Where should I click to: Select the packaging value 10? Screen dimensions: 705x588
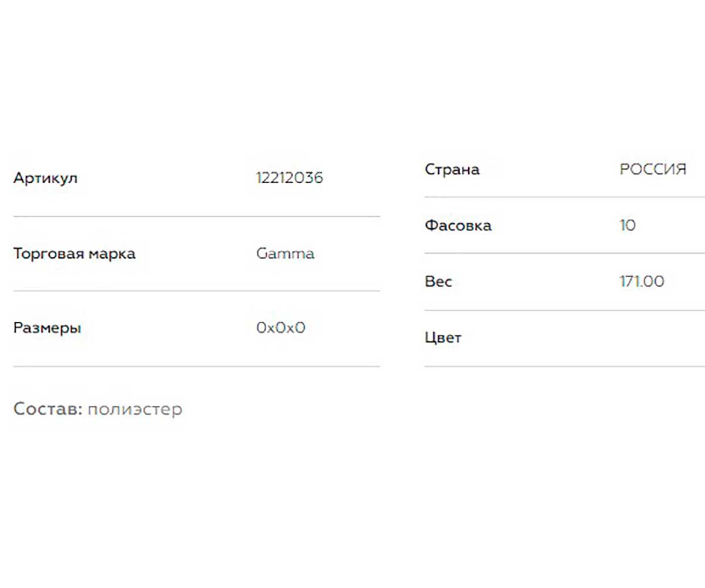[x=627, y=225]
